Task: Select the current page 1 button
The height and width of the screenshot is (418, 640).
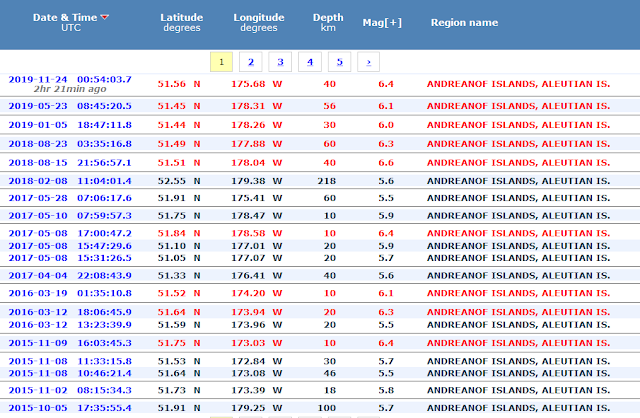Action: point(221,62)
